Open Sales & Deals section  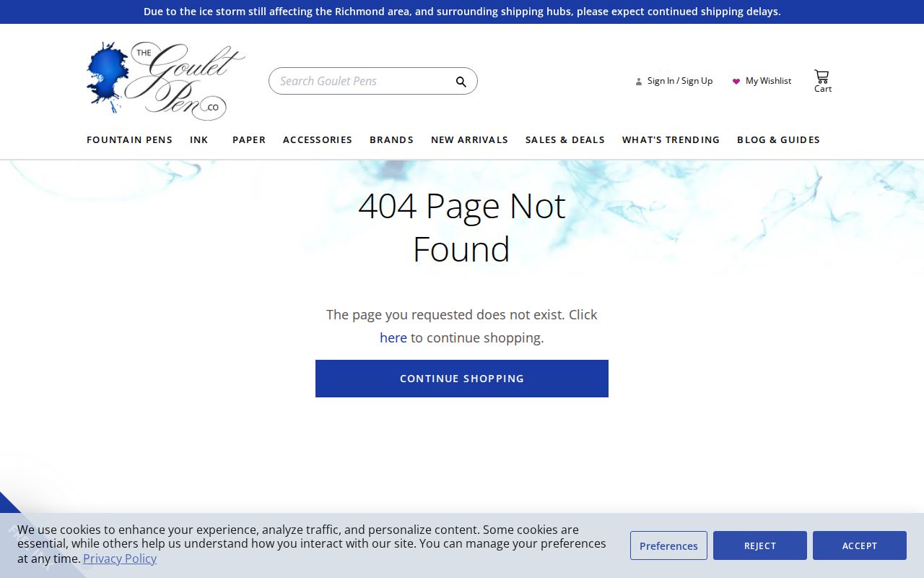tap(565, 139)
